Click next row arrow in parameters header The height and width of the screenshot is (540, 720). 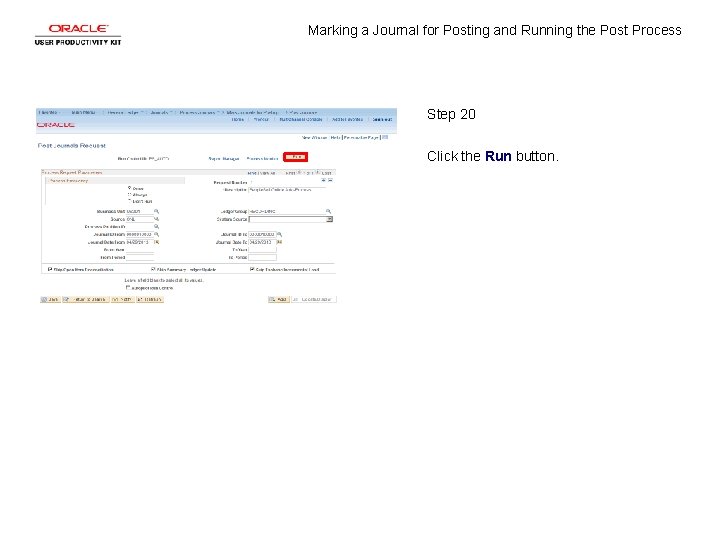coord(317,173)
